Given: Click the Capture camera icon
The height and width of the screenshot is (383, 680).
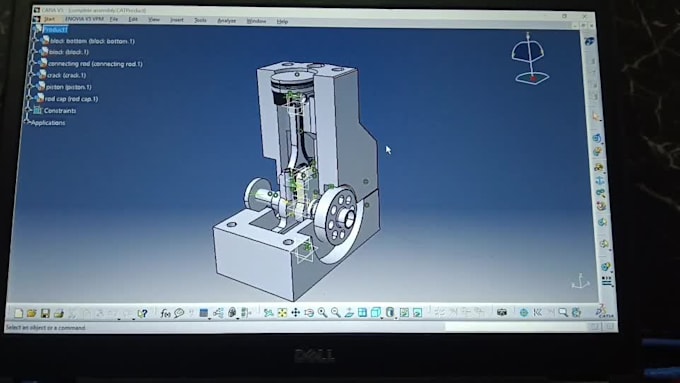Looking at the screenshot, I should (x=502, y=312).
